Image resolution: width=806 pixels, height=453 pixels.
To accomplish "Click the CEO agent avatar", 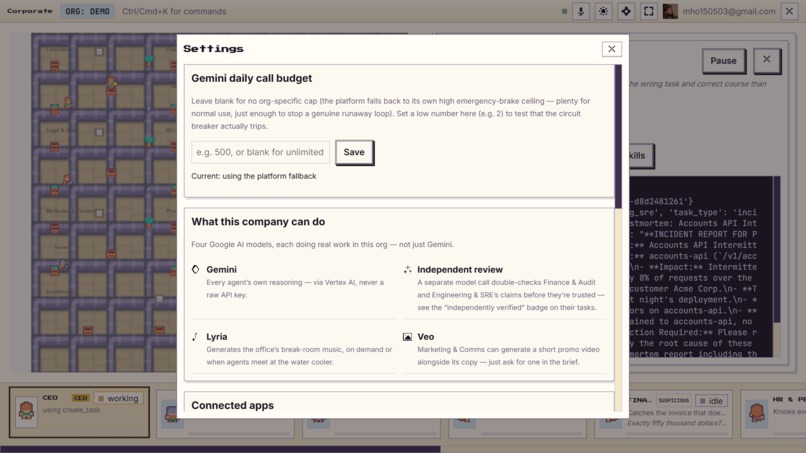I will point(26,411).
